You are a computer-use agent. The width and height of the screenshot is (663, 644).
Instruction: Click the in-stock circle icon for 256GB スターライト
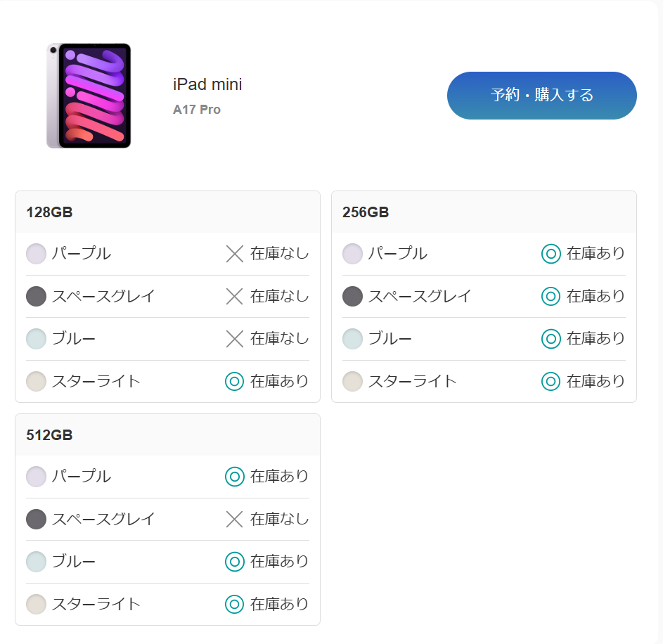click(551, 381)
